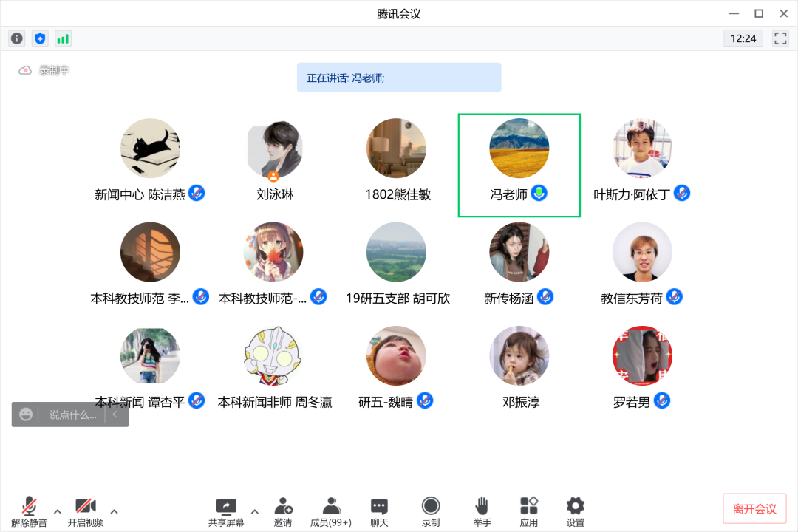Open the 成员(99+) members list
798x532 pixels.
tap(331, 511)
